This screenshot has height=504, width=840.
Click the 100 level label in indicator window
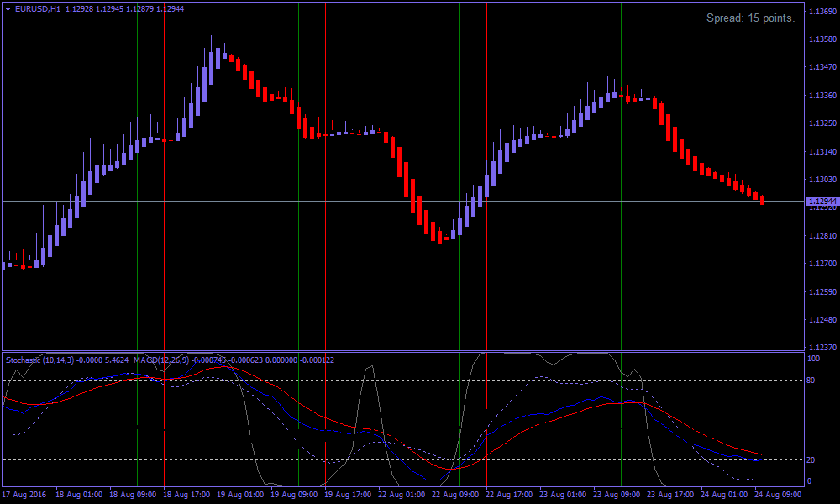coord(813,359)
